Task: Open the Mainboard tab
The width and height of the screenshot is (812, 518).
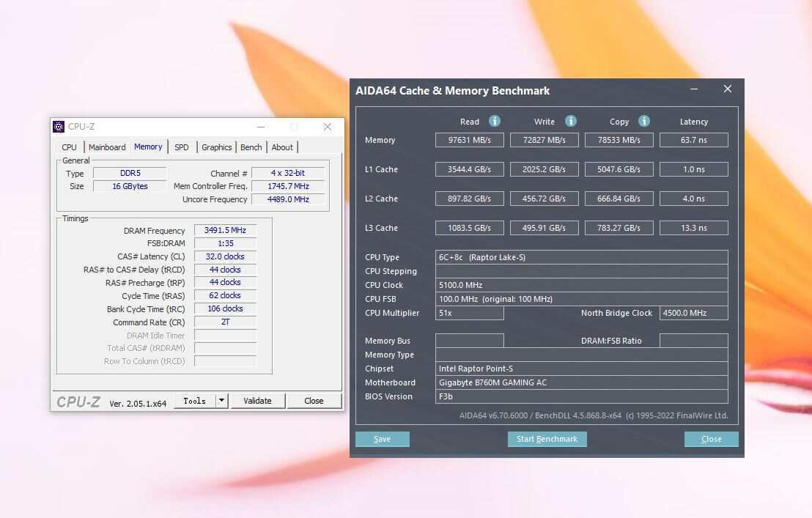Action: pyautogui.click(x=107, y=147)
